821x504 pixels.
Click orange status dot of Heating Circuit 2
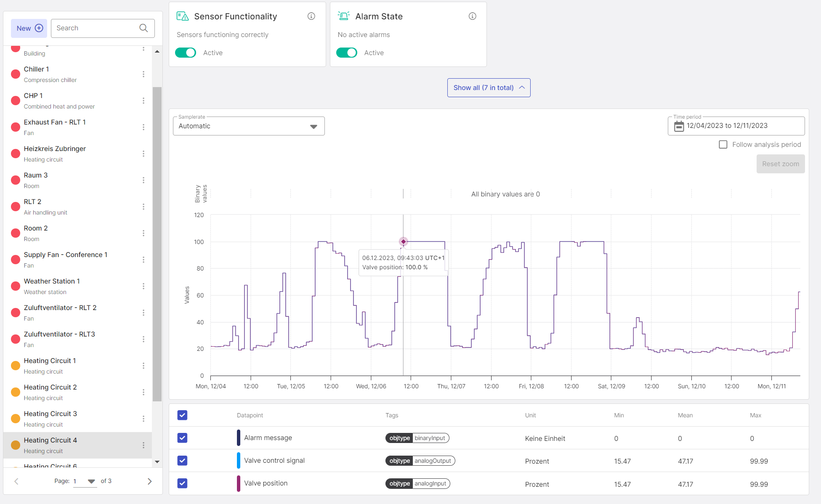[x=16, y=392]
